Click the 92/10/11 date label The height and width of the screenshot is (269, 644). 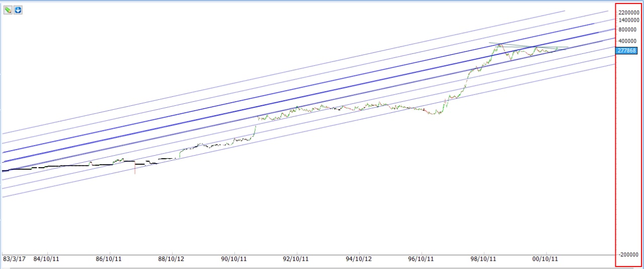(x=296, y=259)
